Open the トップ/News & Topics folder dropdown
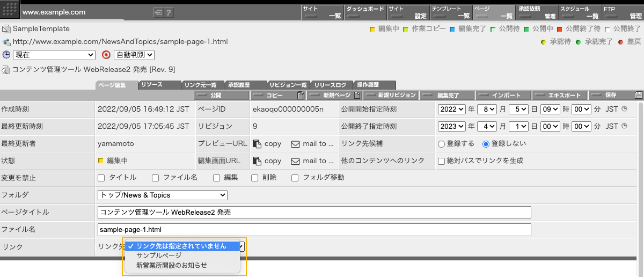 [163, 195]
